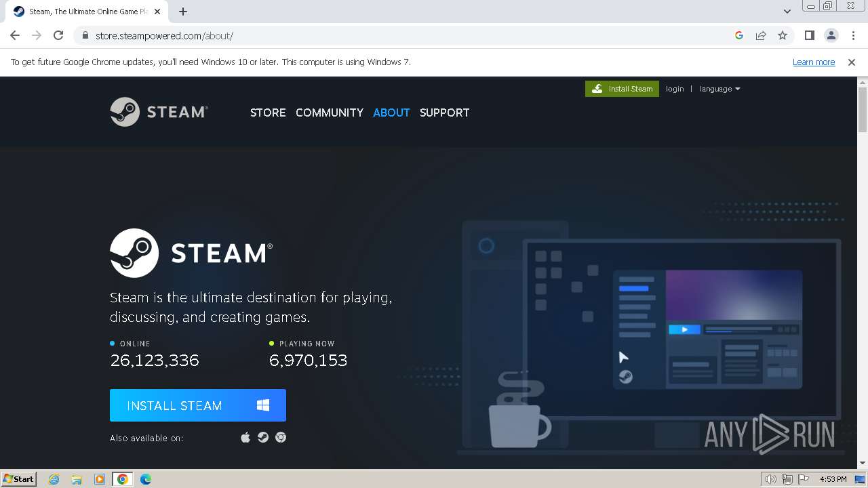The width and height of the screenshot is (868, 488).
Task: Open the STORE menu item
Action: pos(268,113)
